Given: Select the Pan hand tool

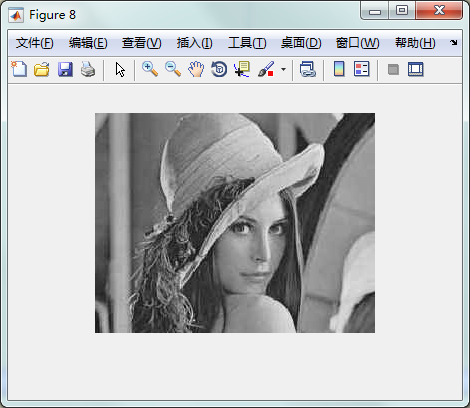Looking at the screenshot, I should 196,69.
